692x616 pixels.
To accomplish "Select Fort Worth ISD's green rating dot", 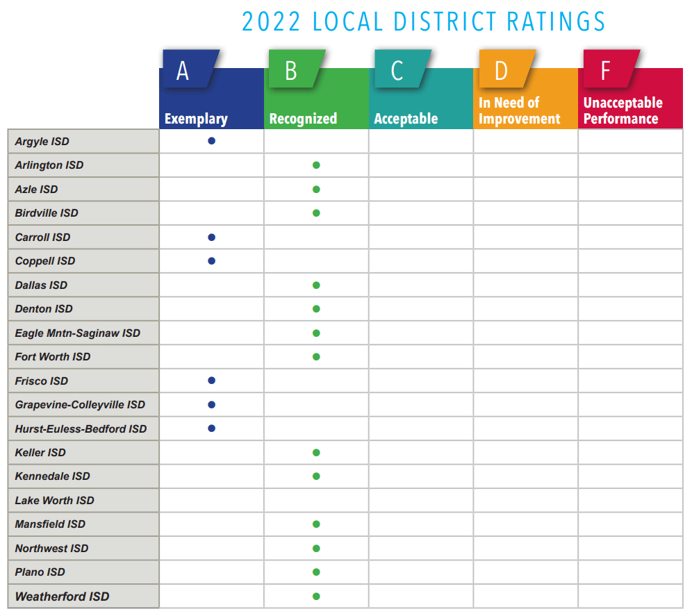I will pos(316,356).
